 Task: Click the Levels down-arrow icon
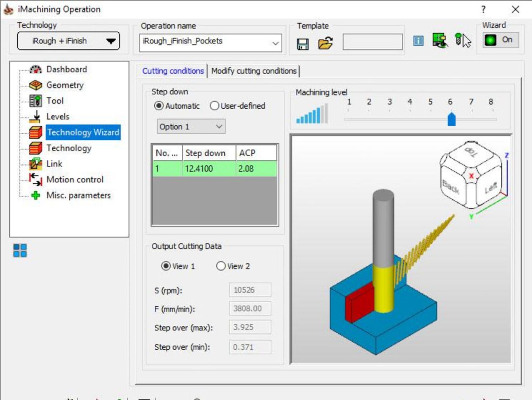[35, 117]
